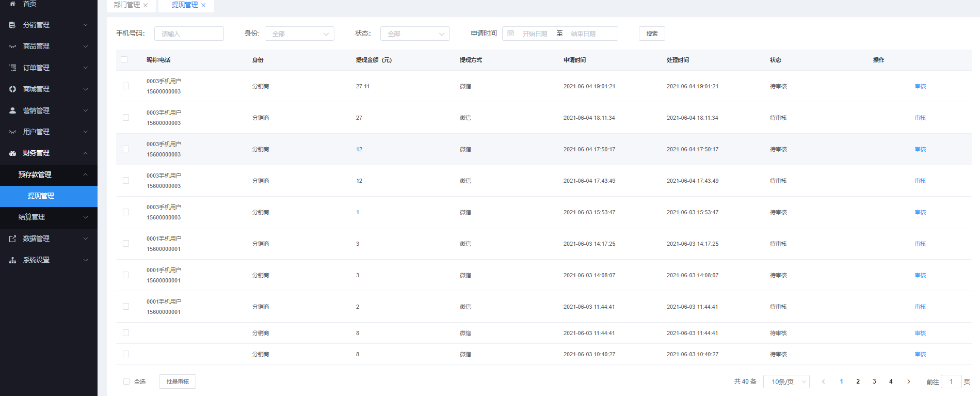This screenshot has width=980, height=396.
Task: Enable the 全选 checkbox at bottom
Action: 126,382
